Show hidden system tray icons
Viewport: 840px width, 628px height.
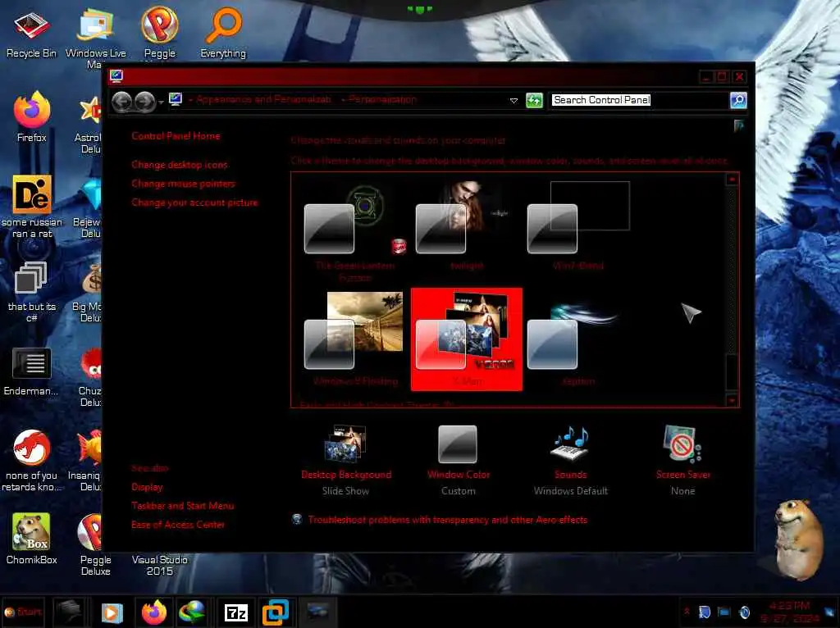[x=687, y=611]
